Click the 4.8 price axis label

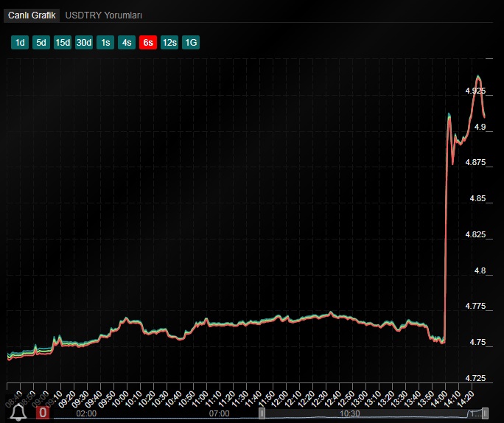point(480,270)
